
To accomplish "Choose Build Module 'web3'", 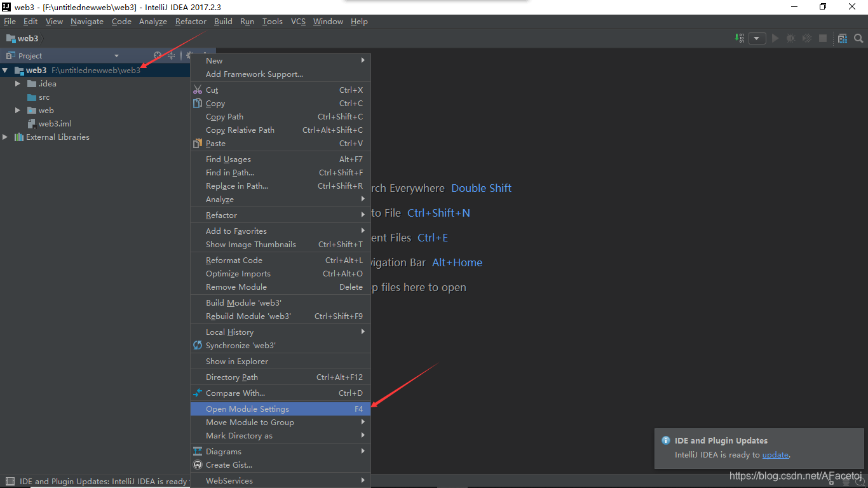I will pos(280,303).
